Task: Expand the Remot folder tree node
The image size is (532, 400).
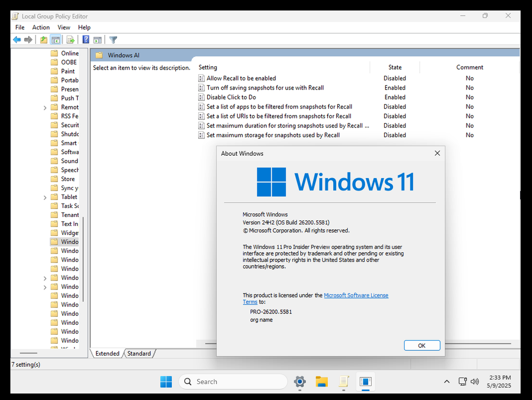Action: point(45,107)
